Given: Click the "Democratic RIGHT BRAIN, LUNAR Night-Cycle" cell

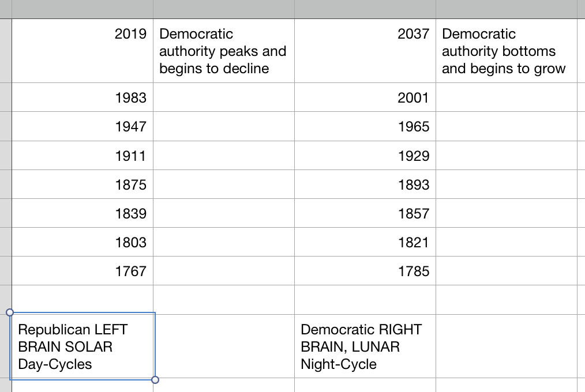Looking at the screenshot, I should point(365,346).
